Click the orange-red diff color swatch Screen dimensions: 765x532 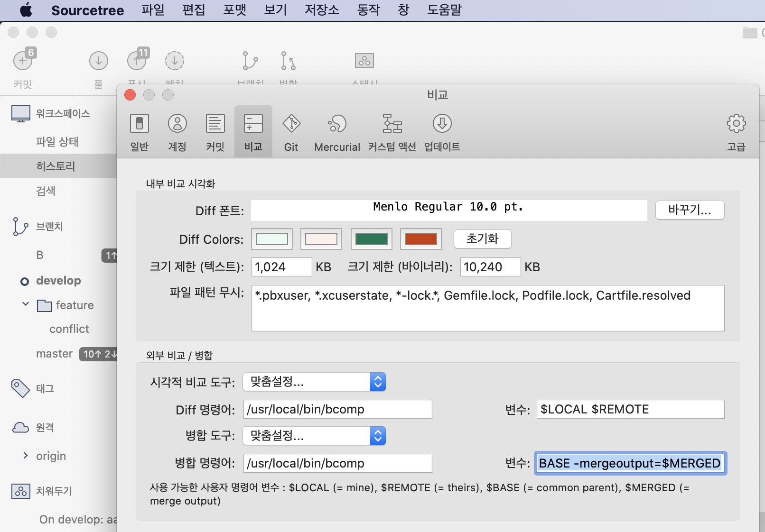(421, 239)
